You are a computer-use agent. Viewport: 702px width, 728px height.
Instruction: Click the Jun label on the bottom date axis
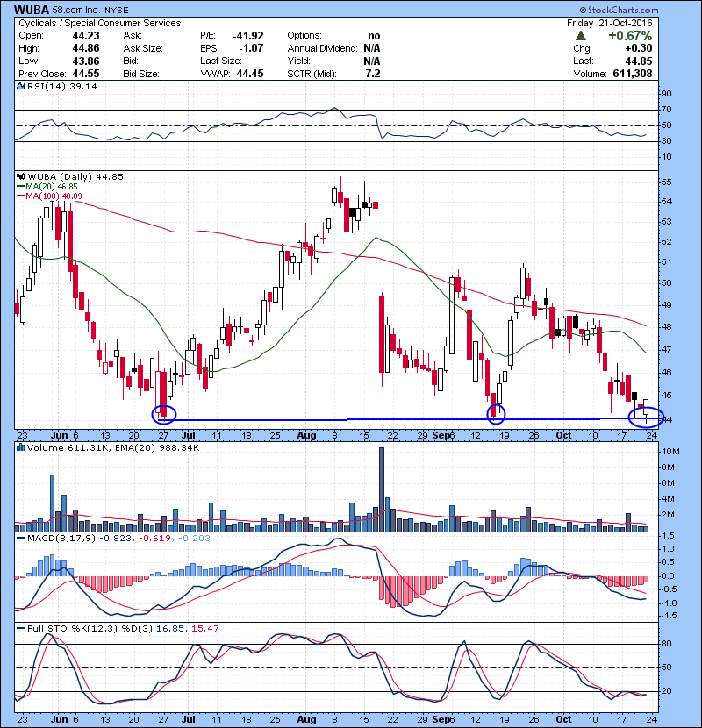tap(59, 719)
